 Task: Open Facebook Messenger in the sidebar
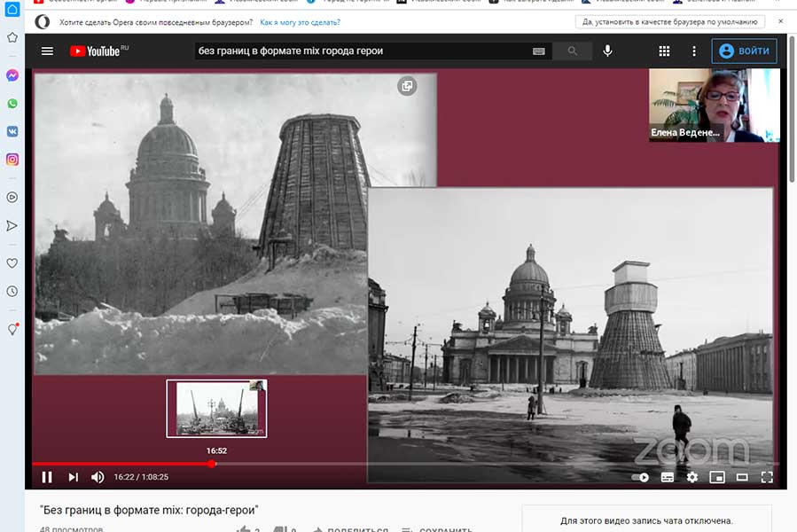coord(12,75)
